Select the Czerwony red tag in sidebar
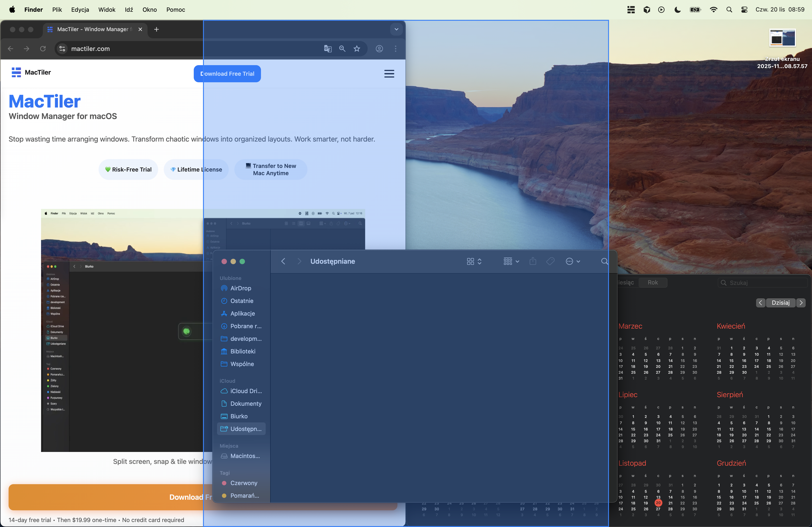The image size is (812, 527). [244, 483]
